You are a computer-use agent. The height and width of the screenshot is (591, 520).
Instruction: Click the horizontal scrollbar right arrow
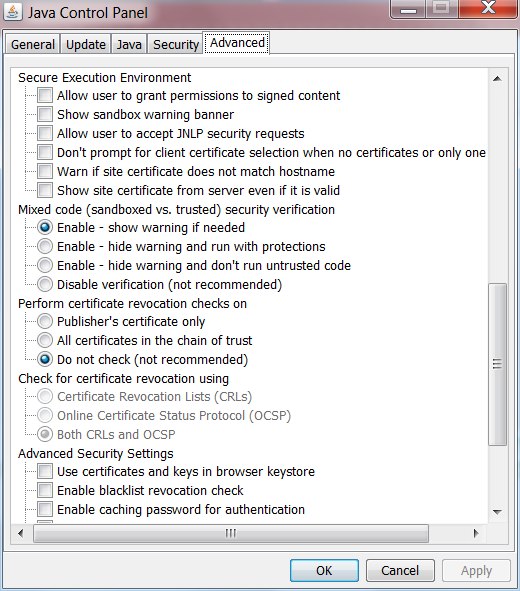tap(476, 533)
